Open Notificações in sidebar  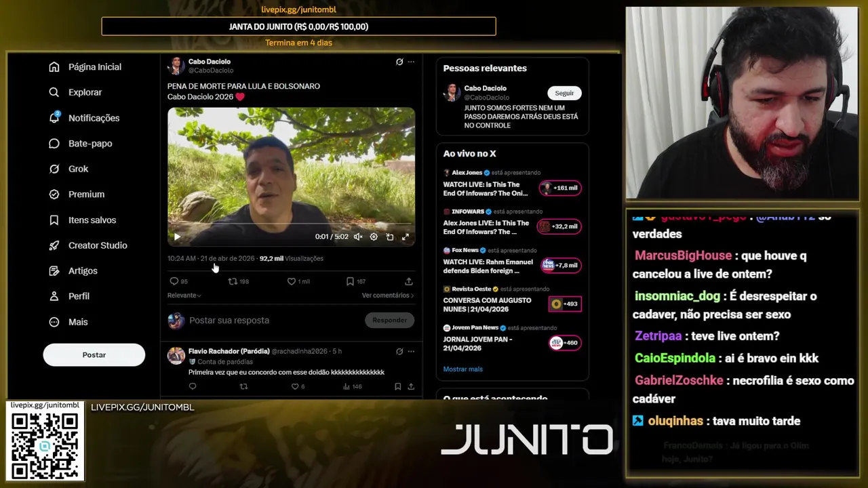[84, 118]
